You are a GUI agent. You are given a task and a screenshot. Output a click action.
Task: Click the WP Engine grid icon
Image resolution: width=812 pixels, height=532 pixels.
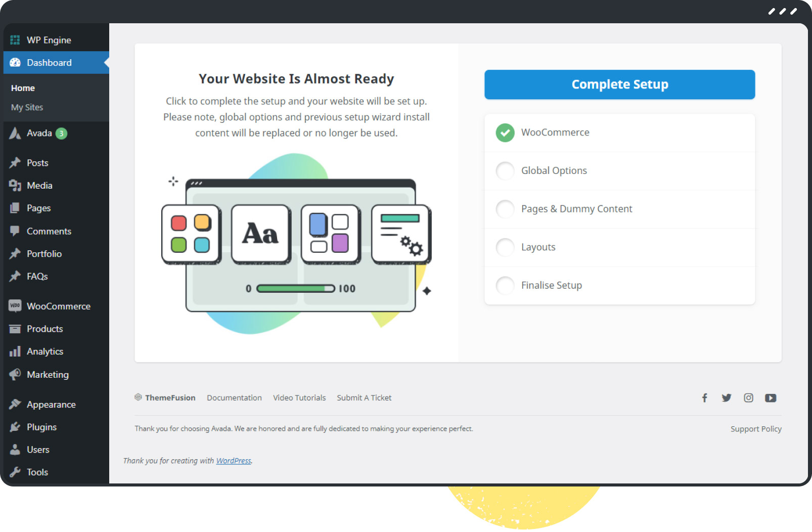click(15, 40)
